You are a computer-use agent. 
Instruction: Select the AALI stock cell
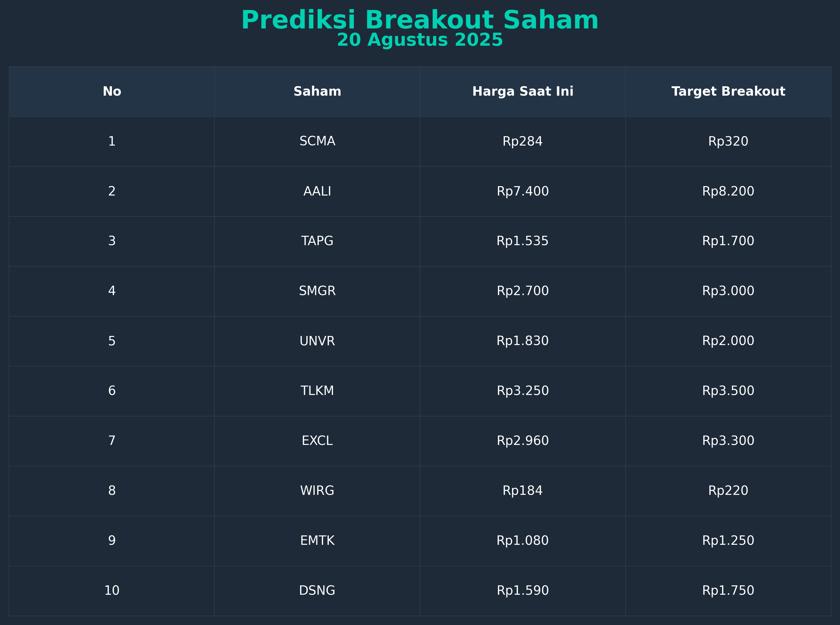317,191
